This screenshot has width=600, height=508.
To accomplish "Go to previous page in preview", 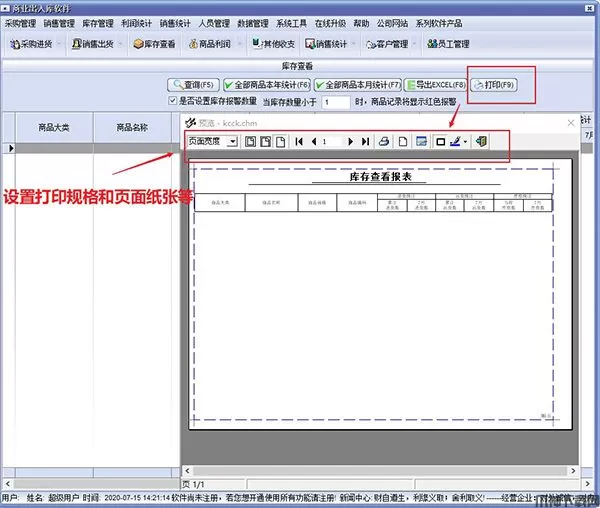I will [314, 142].
